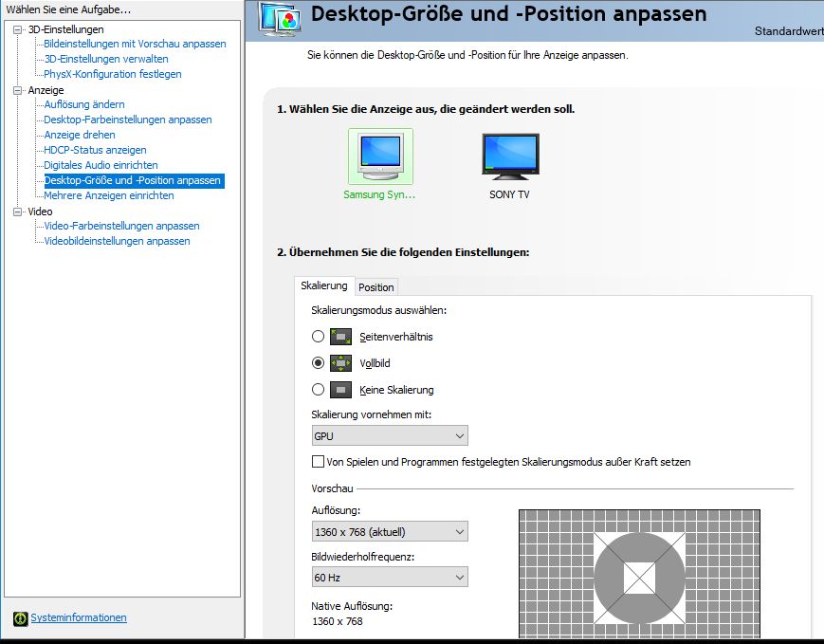Click the Seitenverhältnis scaling mode icon
This screenshot has height=644, width=824.
point(340,336)
